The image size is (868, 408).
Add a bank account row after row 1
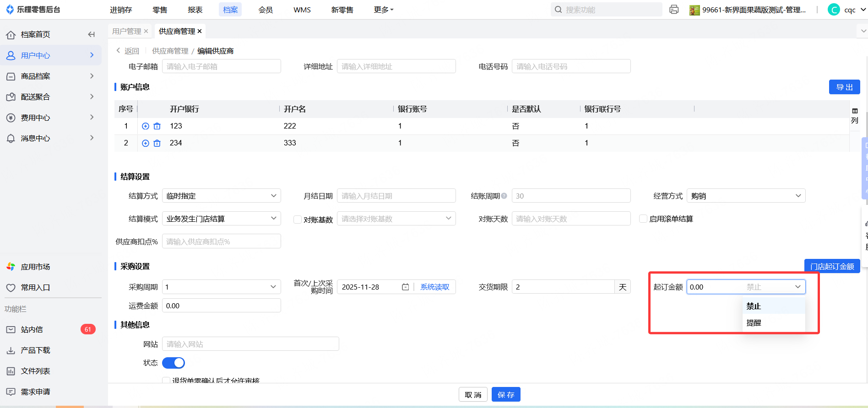click(x=146, y=126)
